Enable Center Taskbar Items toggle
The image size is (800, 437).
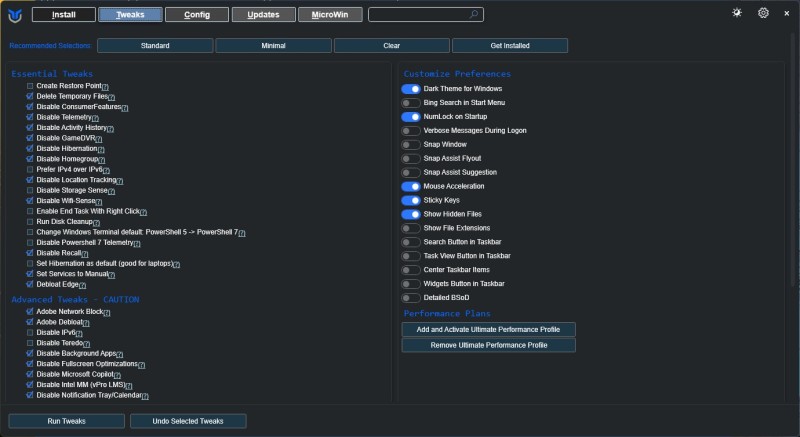(411, 270)
